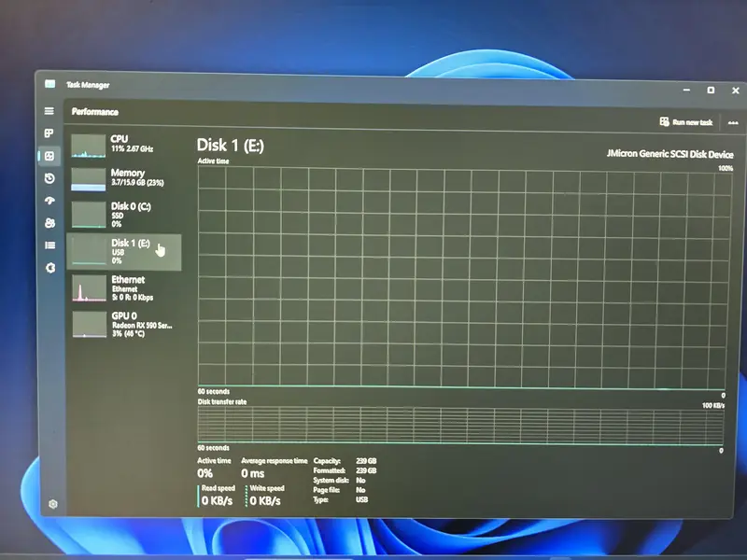The width and height of the screenshot is (747, 560).
Task: Click the CPU mini graph thumbnail
Action: pos(89,146)
